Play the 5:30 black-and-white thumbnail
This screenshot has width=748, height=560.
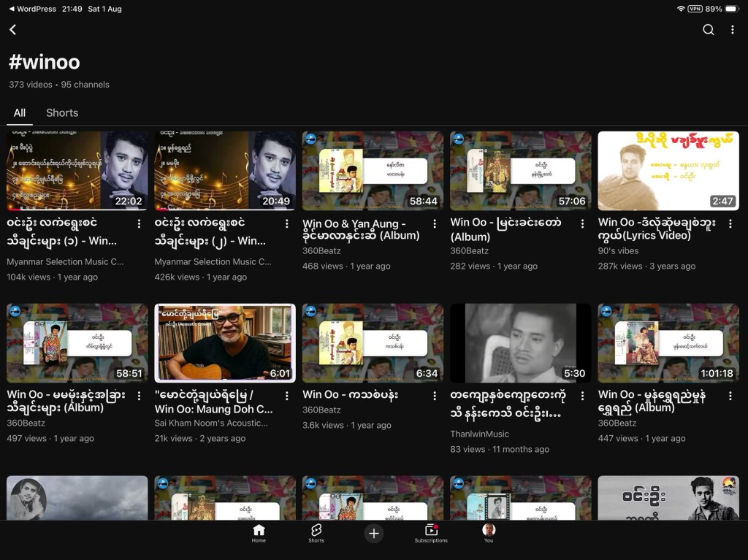click(521, 343)
